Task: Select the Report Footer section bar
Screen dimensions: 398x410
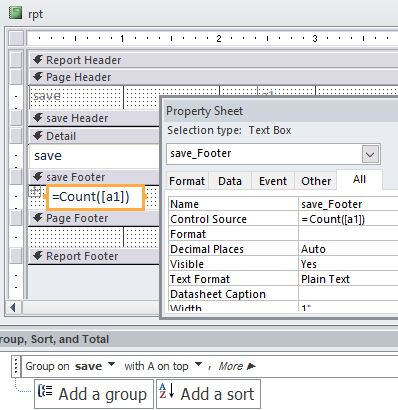Action: pos(94,256)
